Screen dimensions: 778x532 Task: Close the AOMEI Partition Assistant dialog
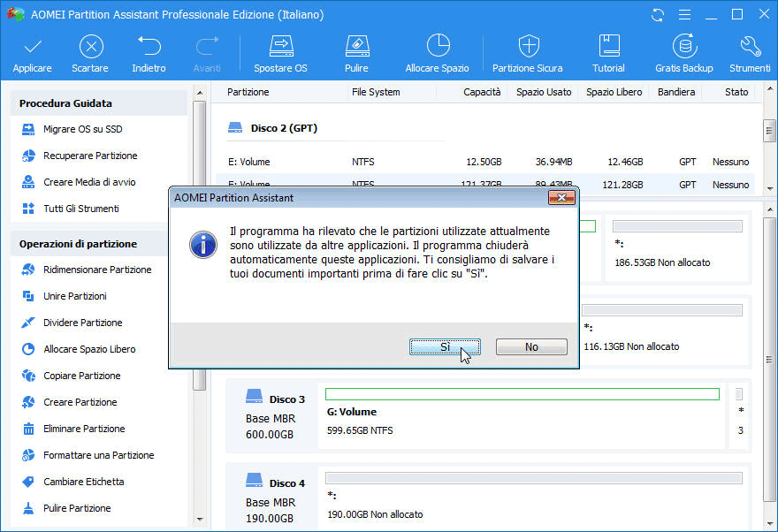tap(561, 197)
